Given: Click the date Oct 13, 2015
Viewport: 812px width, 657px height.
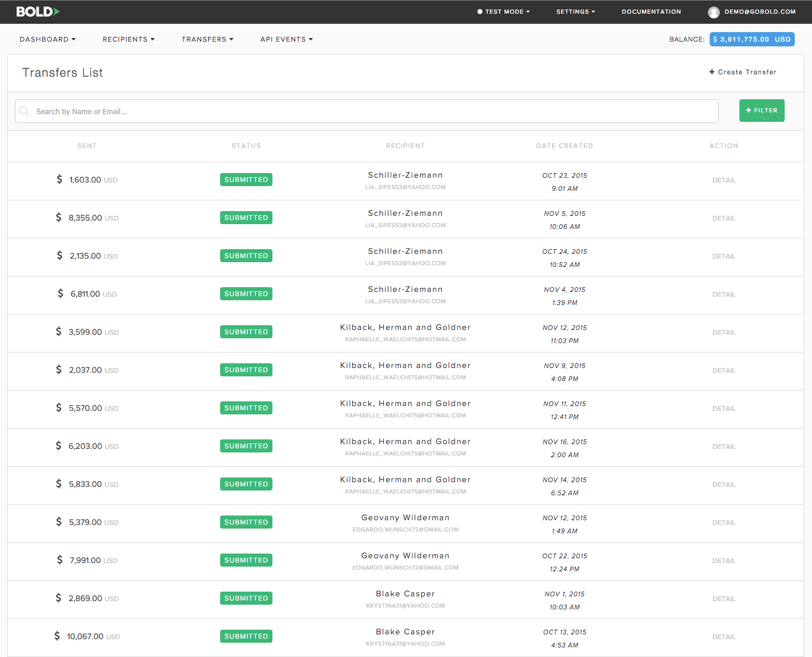Looking at the screenshot, I should pyautogui.click(x=565, y=632).
